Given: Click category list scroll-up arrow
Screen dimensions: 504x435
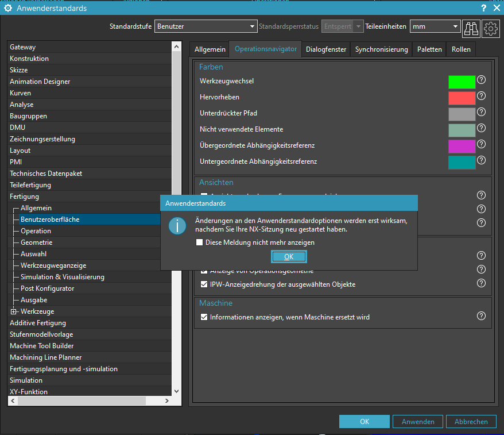Looking at the screenshot, I should pos(176,47).
